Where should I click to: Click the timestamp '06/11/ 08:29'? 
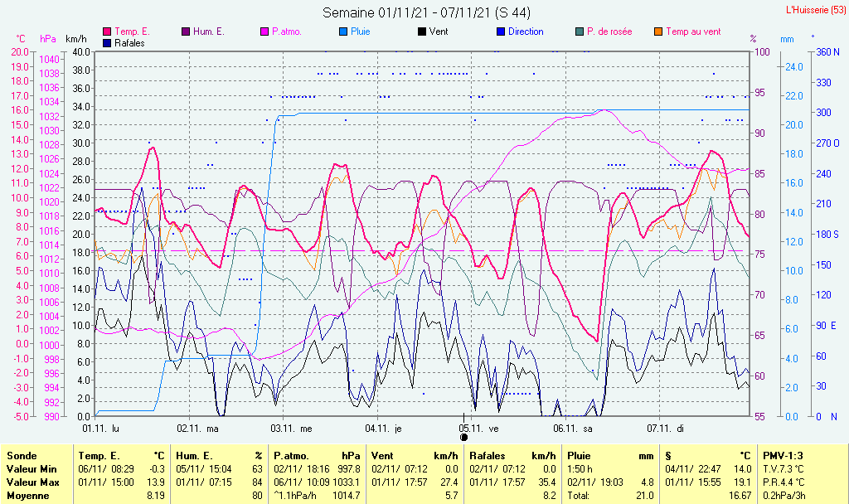pos(106,469)
